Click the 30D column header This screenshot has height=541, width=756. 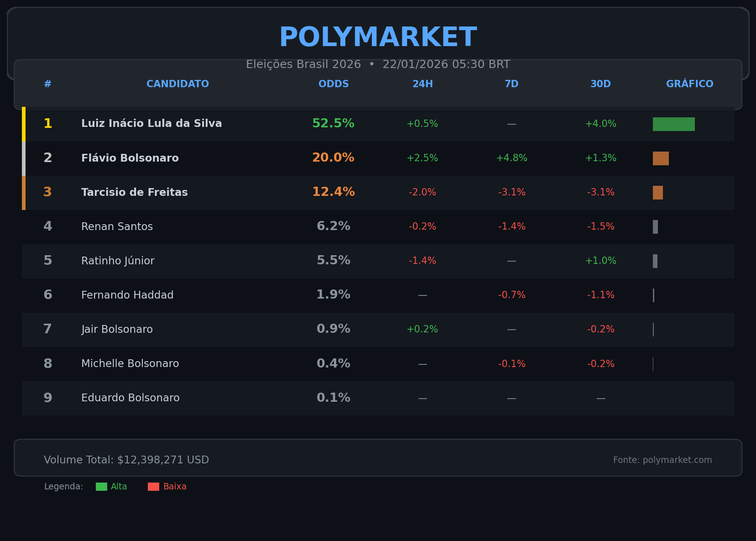point(600,84)
